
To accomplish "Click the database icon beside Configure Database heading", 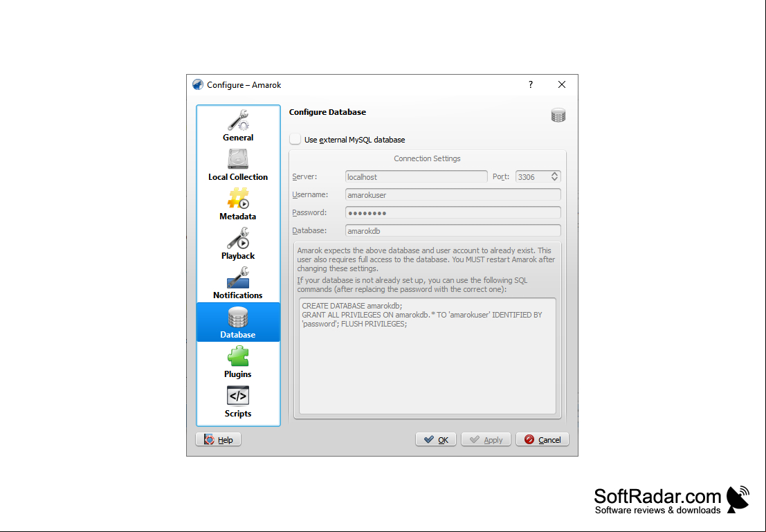I will pos(558,116).
